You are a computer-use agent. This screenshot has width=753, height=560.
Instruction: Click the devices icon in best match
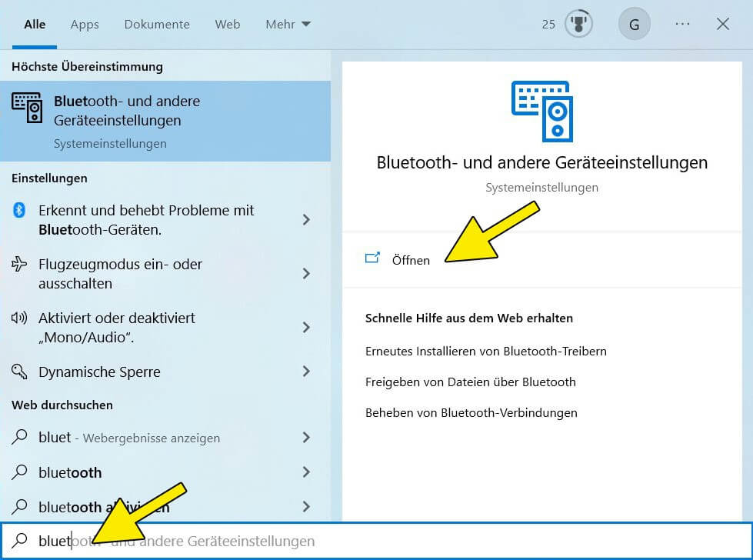pyautogui.click(x=27, y=108)
